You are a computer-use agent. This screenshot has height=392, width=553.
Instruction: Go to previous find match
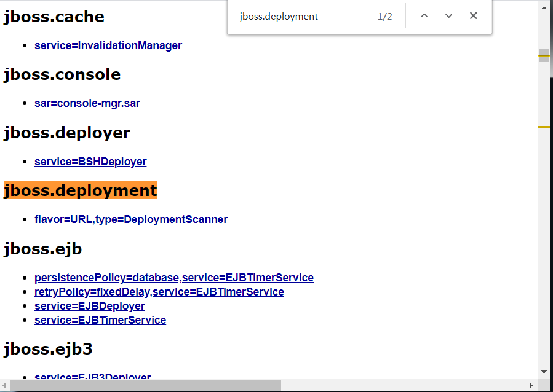pyautogui.click(x=424, y=16)
